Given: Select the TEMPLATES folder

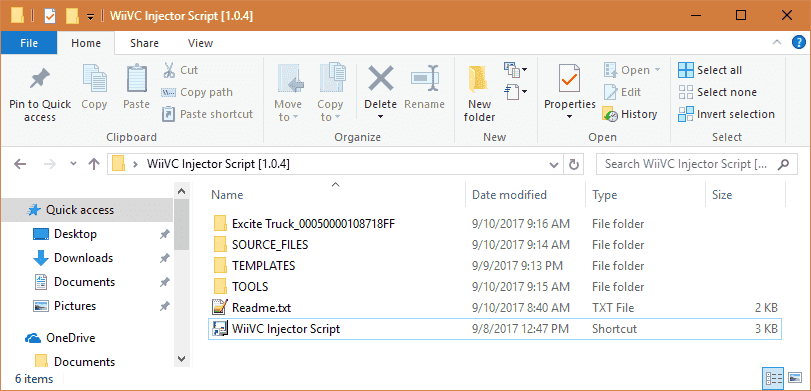Looking at the screenshot, I should pyautogui.click(x=494, y=266).
